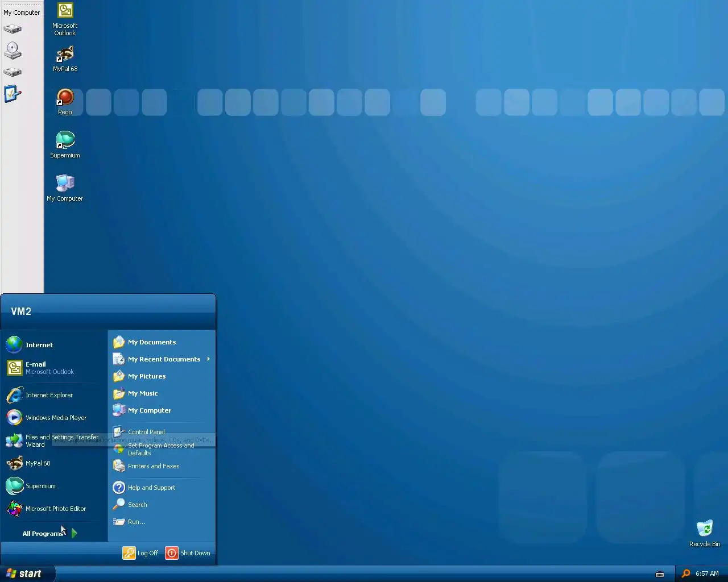
Task: Open Control Panel from Start menu
Action: pos(162,432)
